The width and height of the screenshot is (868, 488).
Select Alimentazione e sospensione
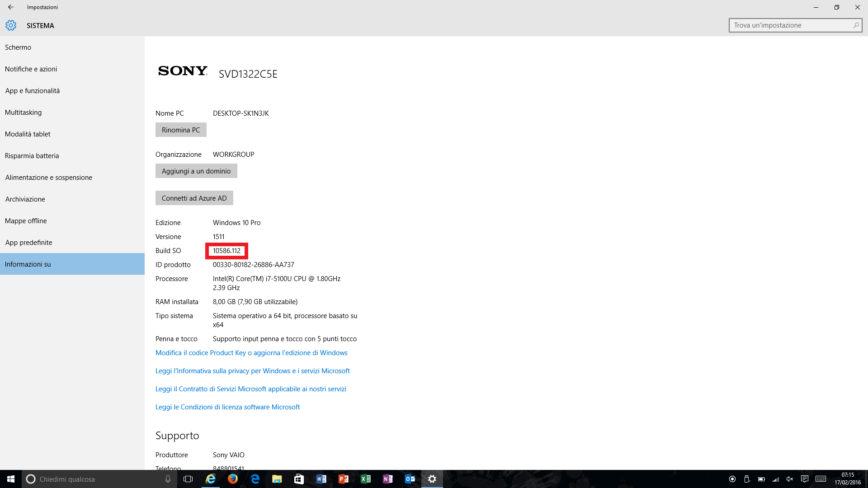click(72, 178)
